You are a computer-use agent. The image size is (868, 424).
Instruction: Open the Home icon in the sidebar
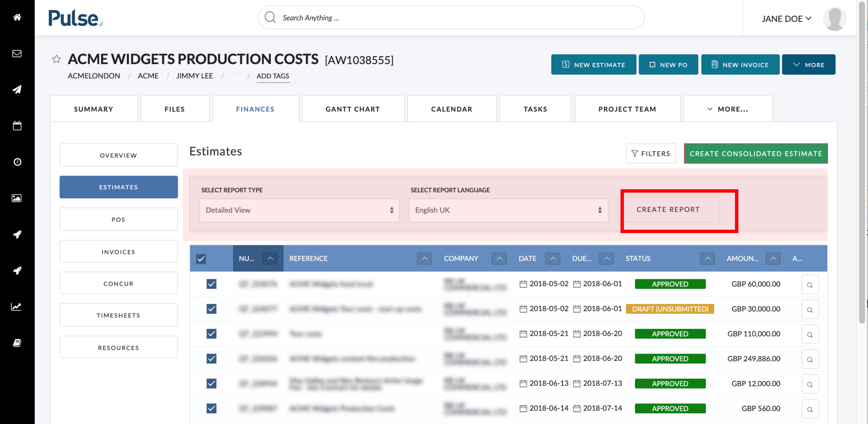point(17,17)
